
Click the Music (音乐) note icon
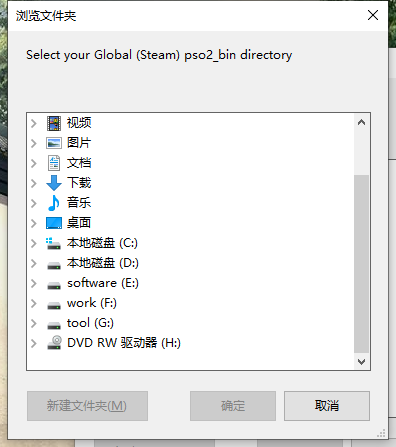[x=54, y=203]
